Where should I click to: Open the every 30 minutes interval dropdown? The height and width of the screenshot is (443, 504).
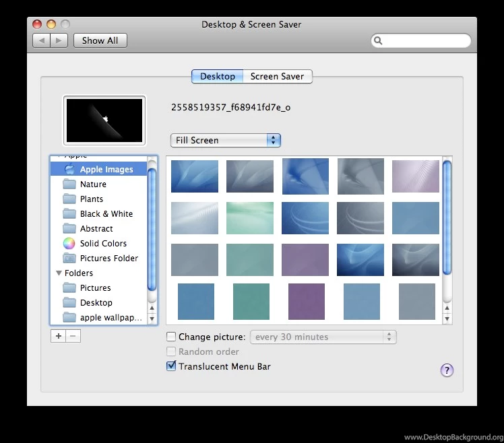(323, 337)
